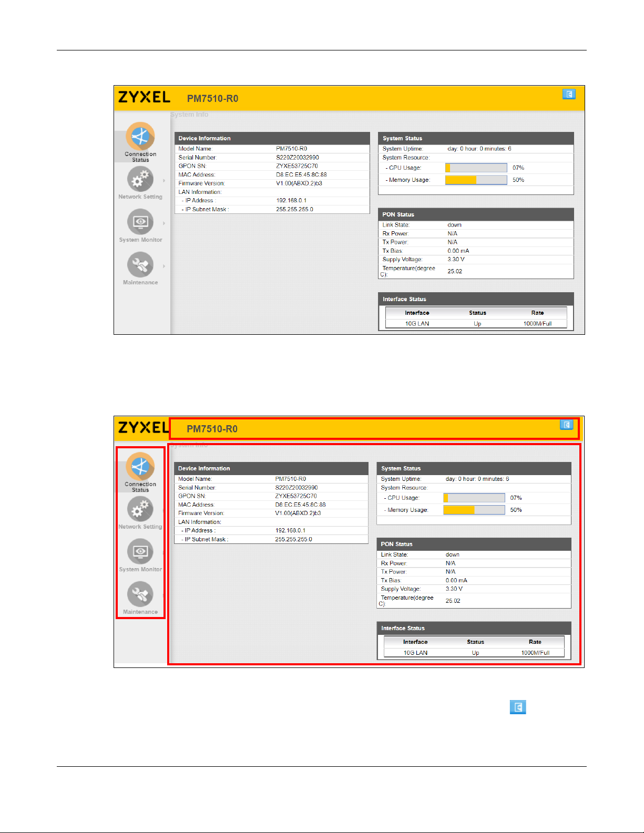Click PON Status panel header in second screenshot
Viewport: 644px width, 833px height.
(474, 544)
